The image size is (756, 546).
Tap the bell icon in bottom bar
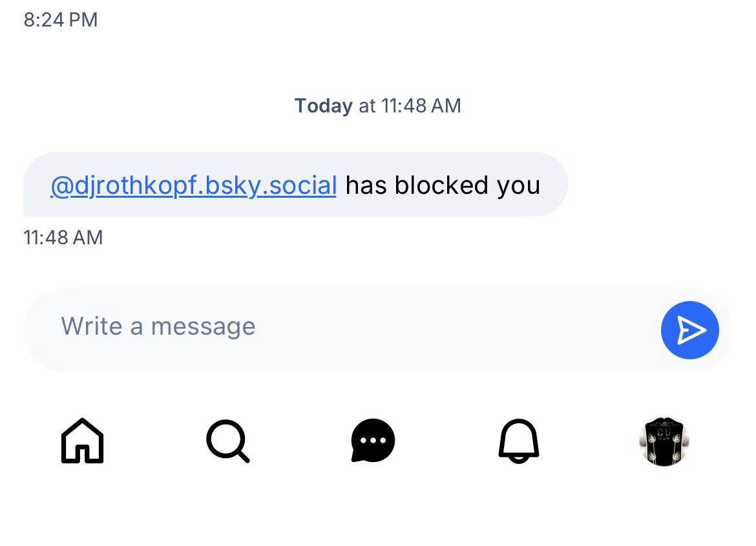pyautogui.click(x=518, y=441)
